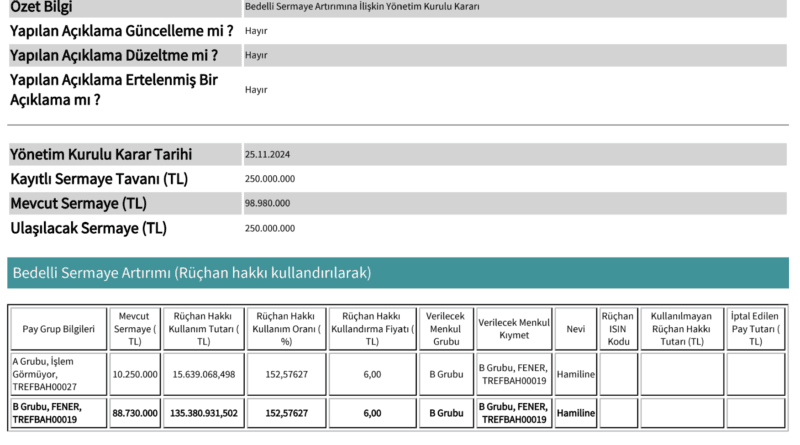Click the 'Verilecek Menkul Kıymet' column header

pos(514,329)
